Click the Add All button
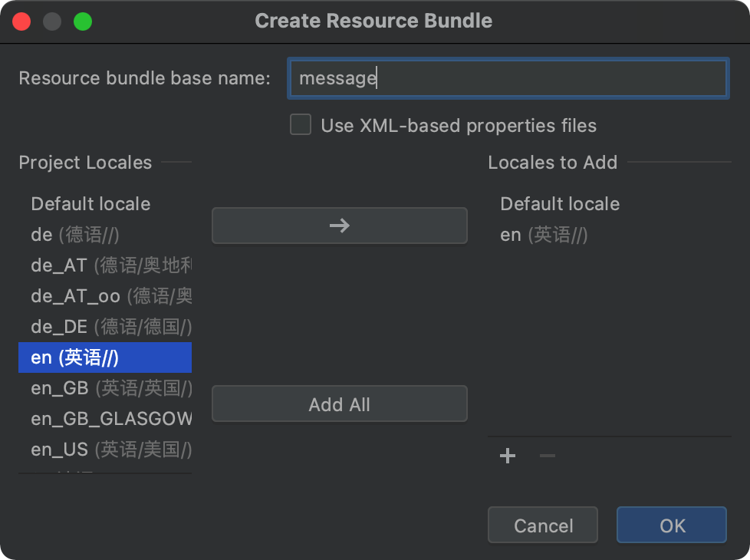The height and width of the screenshot is (560, 750). pyautogui.click(x=340, y=404)
